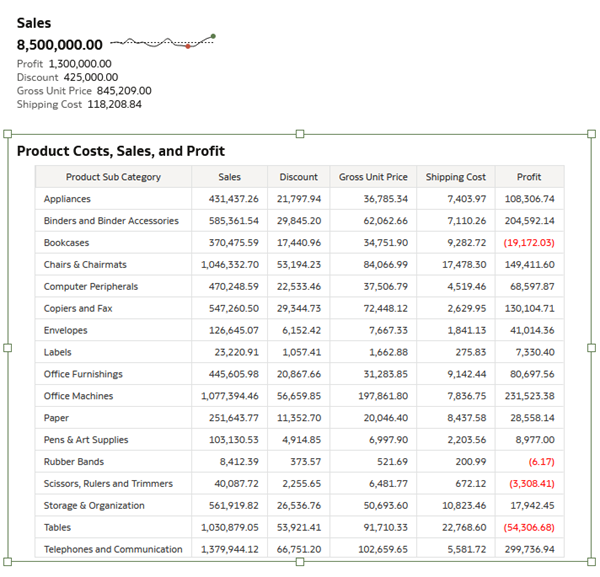This screenshot has height=577, width=600.
Task: Click the red low point on sparkline
Action: click(x=188, y=46)
